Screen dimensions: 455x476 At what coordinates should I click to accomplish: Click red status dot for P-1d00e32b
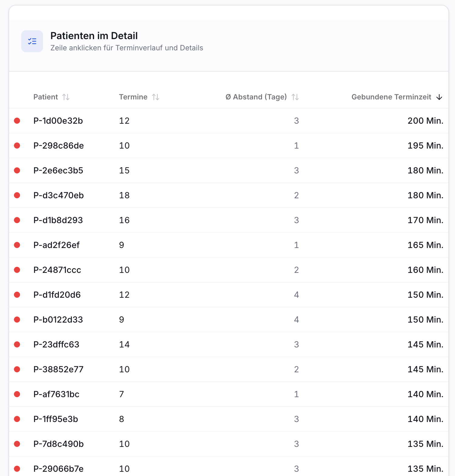pyautogui.click(x=17, y=121)
